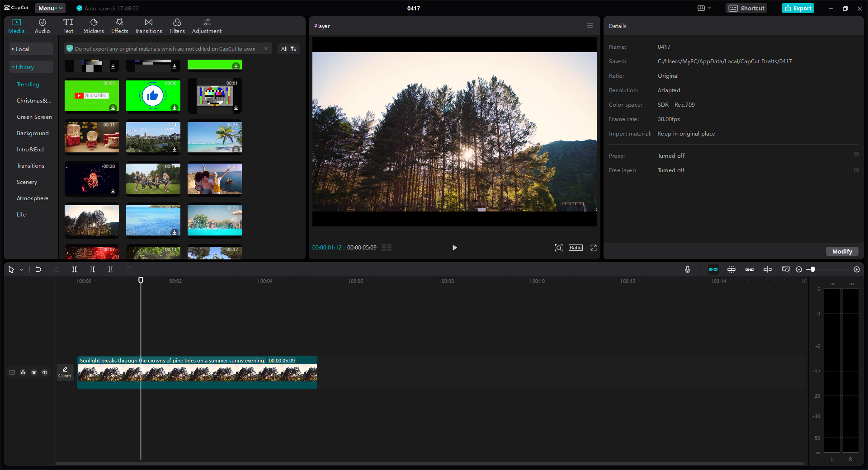Viewport: 868px width, 470px height.
Task: Select the palm tree beach video thumbnail
Action: click(x=214, y=137)
